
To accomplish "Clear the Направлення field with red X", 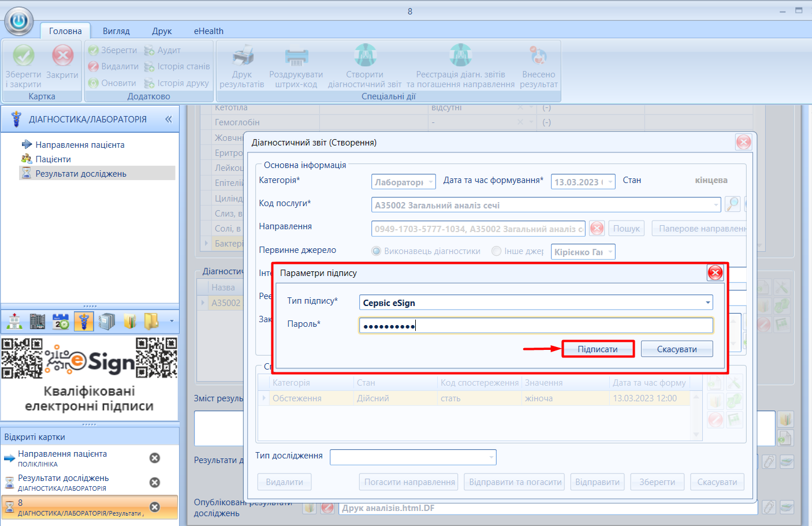I will pos(597,229).
